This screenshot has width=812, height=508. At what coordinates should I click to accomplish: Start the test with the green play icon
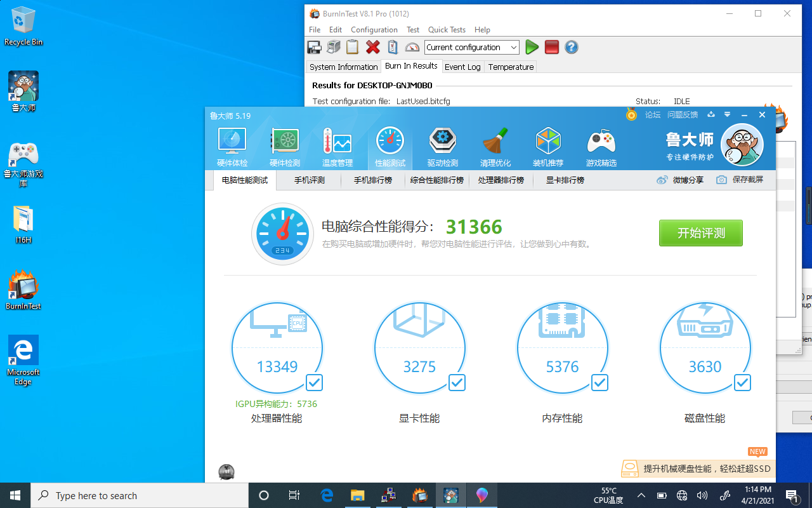tap(532, 47)
